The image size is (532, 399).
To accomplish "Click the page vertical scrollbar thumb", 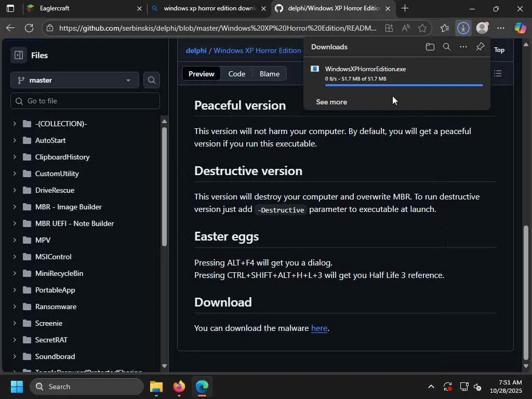I will (526, 294).
